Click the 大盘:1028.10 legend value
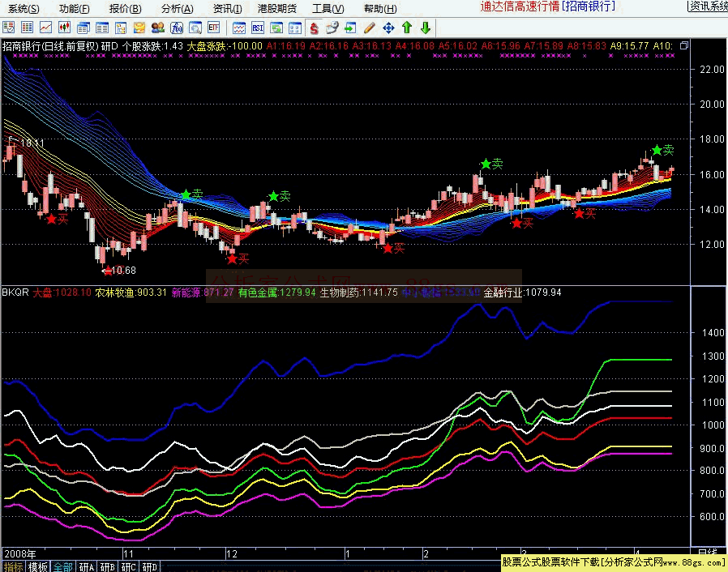 pos(62,292)
